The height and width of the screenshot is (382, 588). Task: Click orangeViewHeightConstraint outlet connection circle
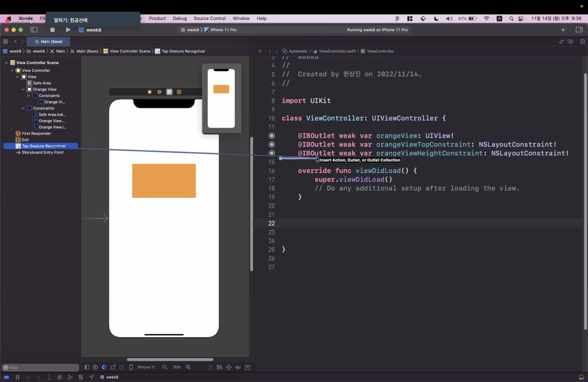pyautogui.click(x=271, y=153)
